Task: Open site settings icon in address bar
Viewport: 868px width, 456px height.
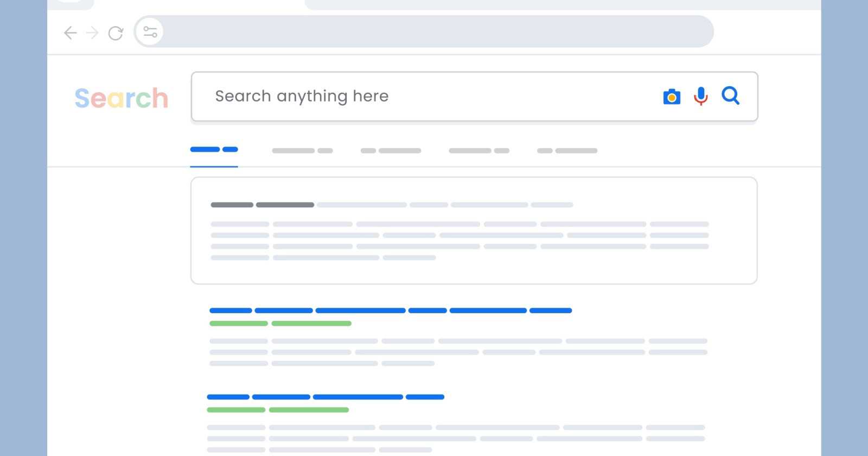Action: (150, 32)
